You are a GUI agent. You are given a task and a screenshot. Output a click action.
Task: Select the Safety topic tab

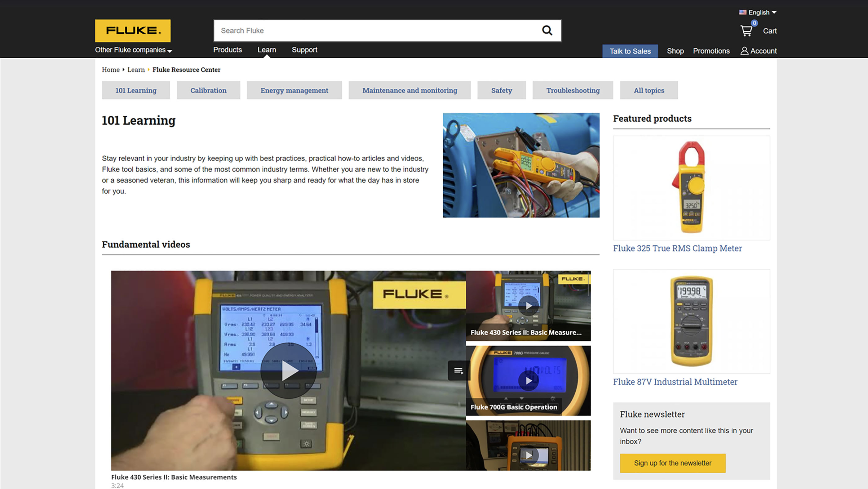(501, 90)
